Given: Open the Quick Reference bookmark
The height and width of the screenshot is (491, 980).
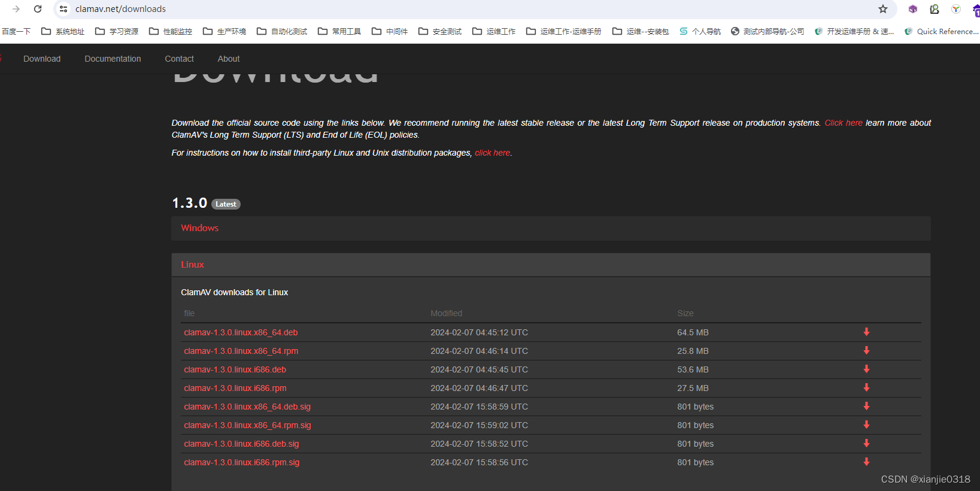Looking at the screenshot, I should pyautogui.click(x=941, y=31).
